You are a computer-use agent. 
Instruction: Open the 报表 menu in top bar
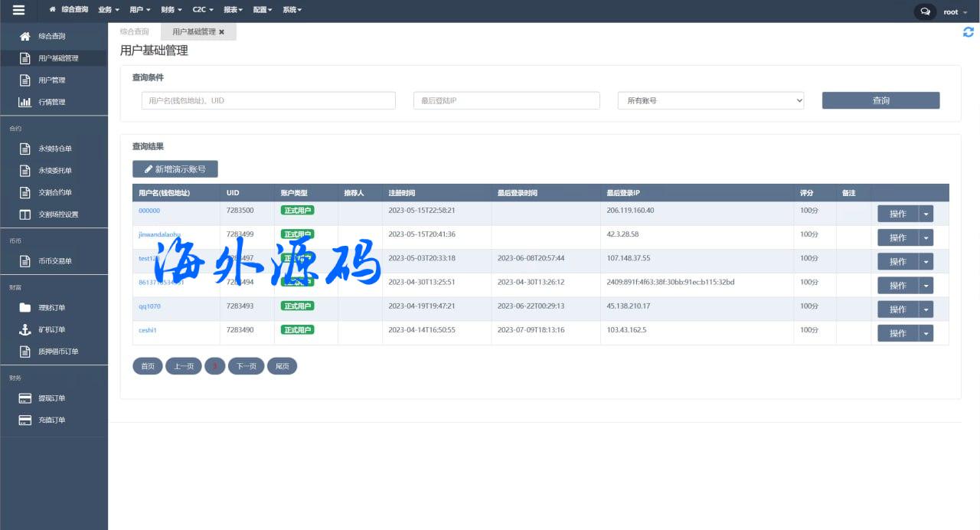233,11
